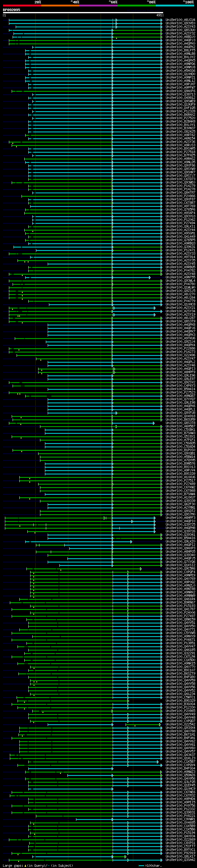
Task: Click the red 20% identity legend segment
Action: tap(22, 6)
